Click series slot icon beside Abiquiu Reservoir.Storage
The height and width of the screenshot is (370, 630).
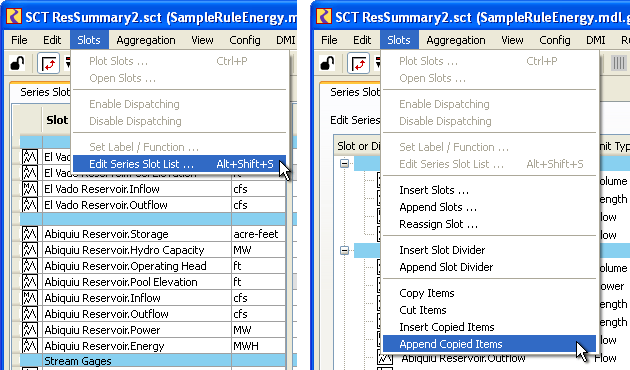pos(30,234)
